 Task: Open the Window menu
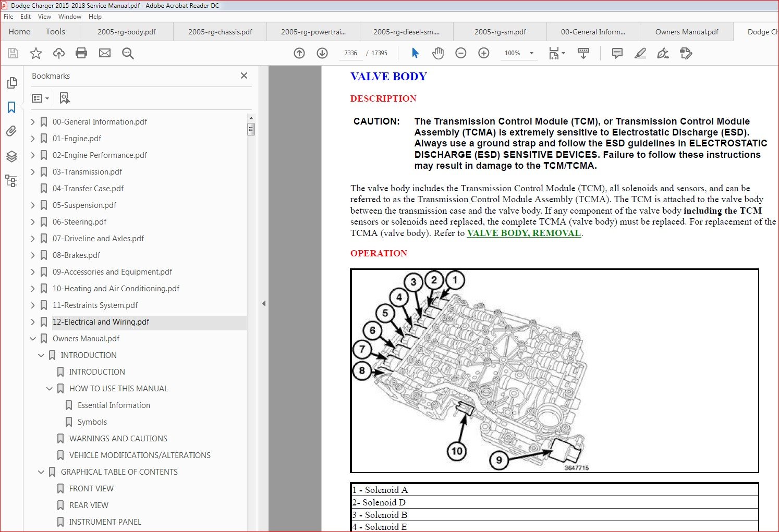click(70, 17)
